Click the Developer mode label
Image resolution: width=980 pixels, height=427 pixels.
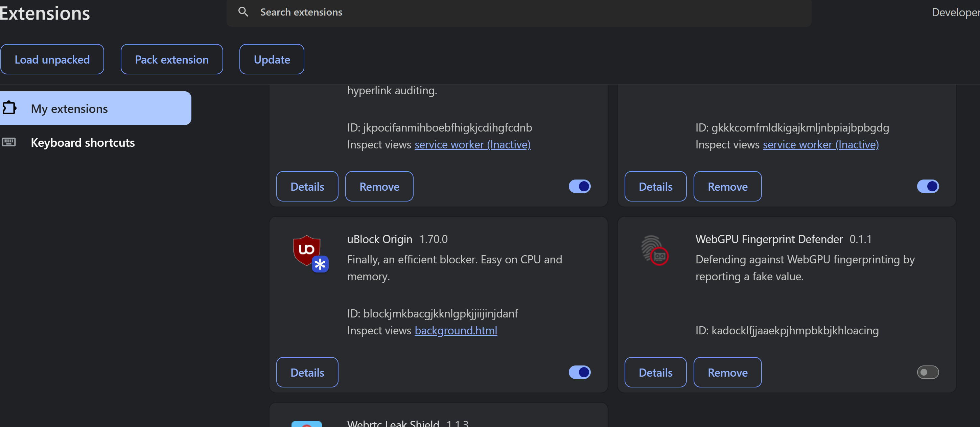[x=955, y=13]
